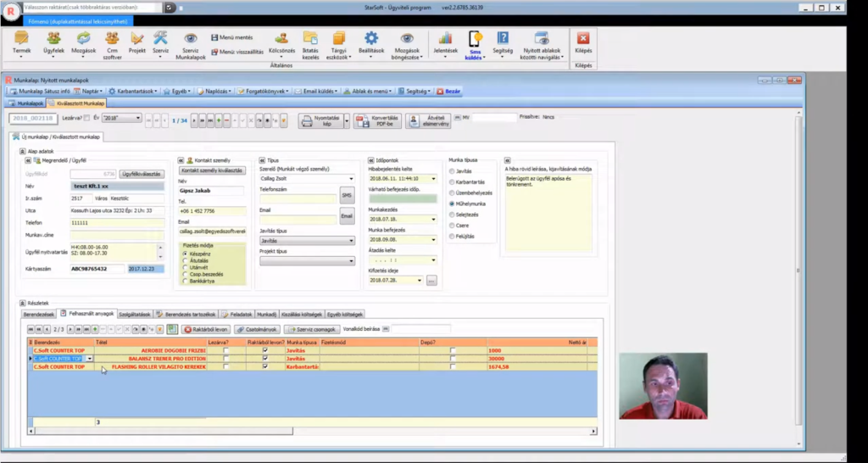Click the Jelentések chart icon
This screenshot has width=868, height=463.
[x=445, y=38]
